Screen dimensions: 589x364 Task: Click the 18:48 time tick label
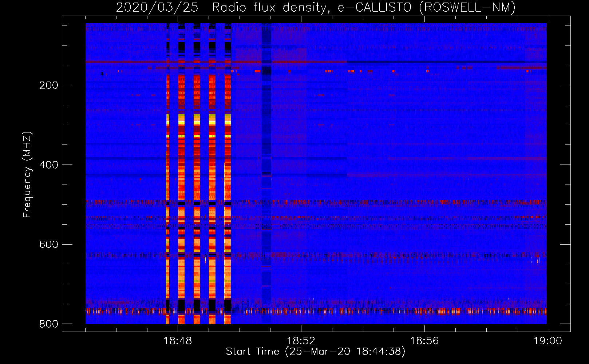click(178, 341)
